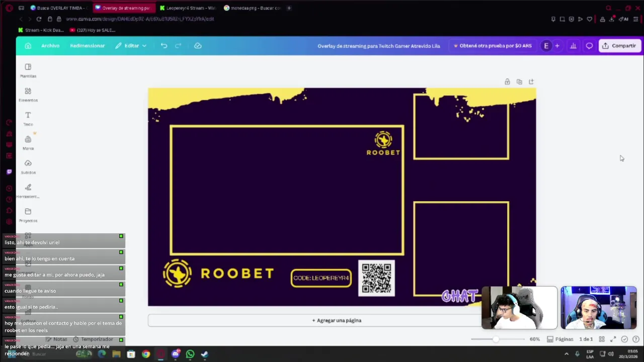Switch to Leopereyr4 Stream tab

tap(189, 8)
